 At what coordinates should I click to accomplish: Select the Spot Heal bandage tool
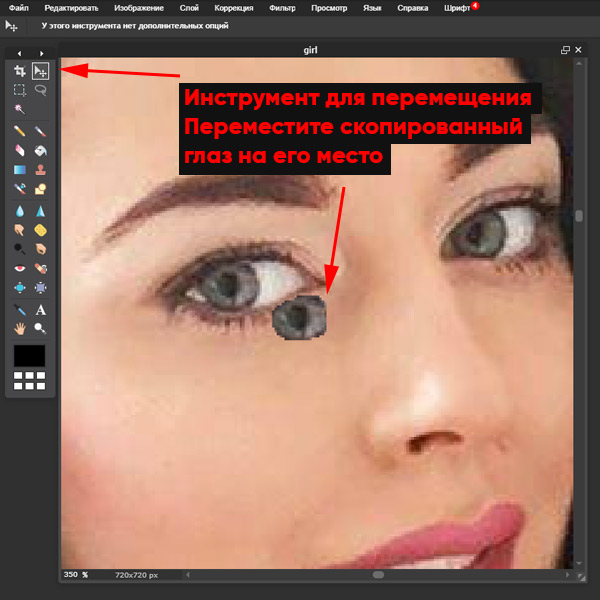tap(41, 268)
